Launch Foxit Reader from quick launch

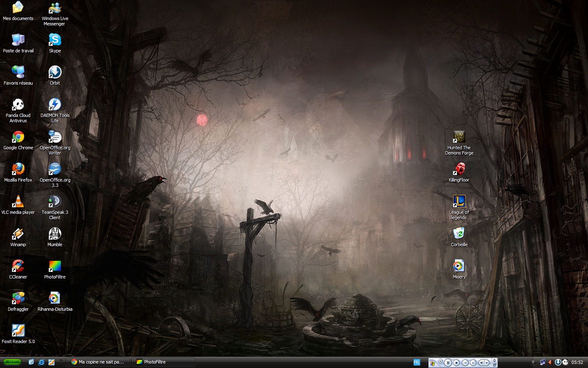[51, 362]
